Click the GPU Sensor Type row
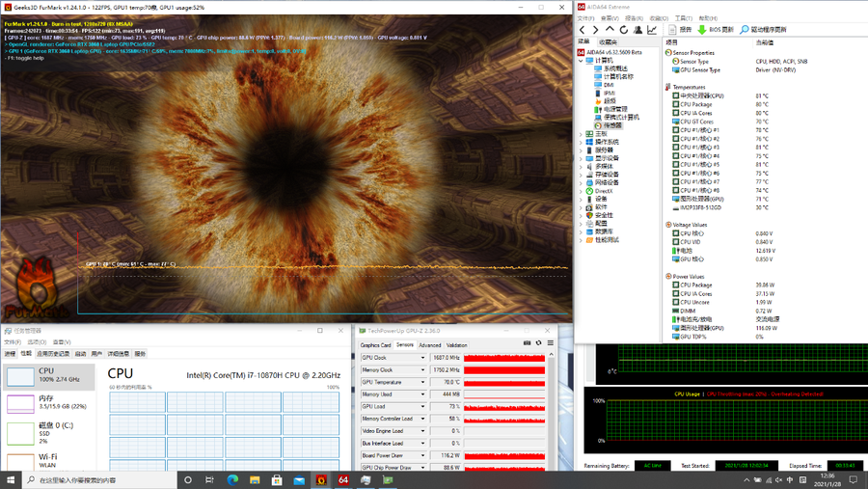Image resolution: width=868 pixels, height=489 pixels. [764, 70]
